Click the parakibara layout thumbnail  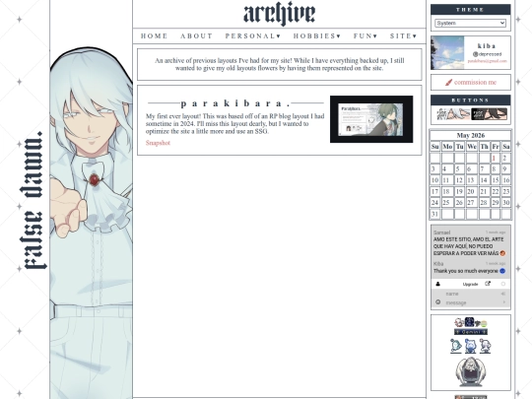point(371,119)
